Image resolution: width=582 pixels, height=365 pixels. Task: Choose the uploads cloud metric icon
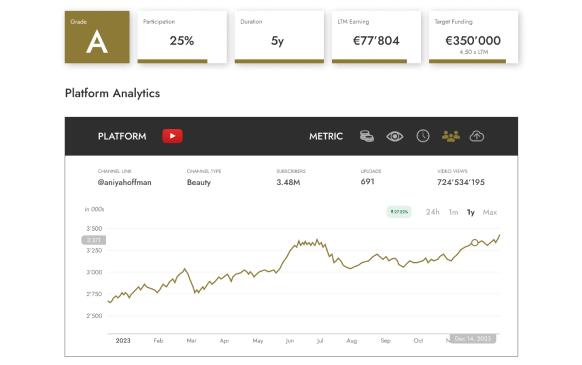pyautogui.click(x=477, y=136)
